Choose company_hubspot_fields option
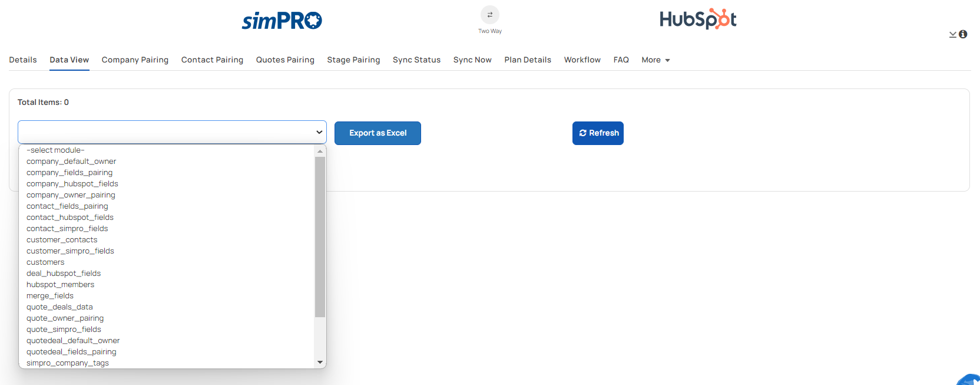The image size is (980, 385). tap(167, 184)
